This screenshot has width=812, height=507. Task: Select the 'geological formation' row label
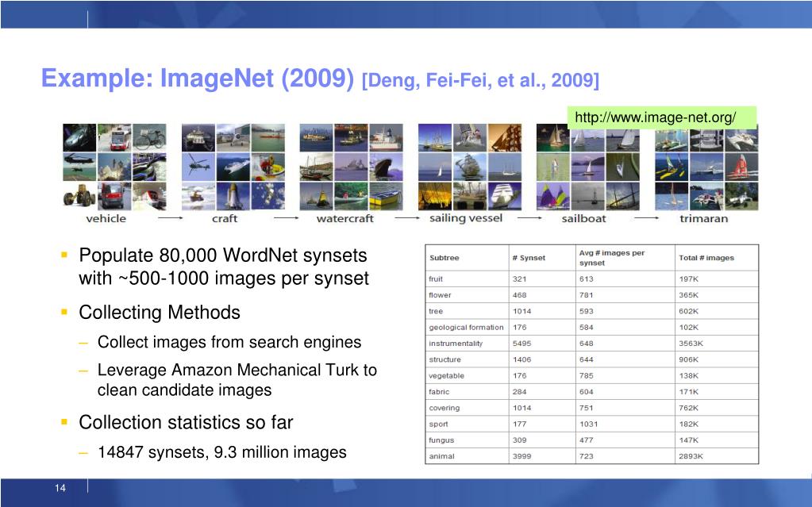pyautogui.click(x=466, y=328)
